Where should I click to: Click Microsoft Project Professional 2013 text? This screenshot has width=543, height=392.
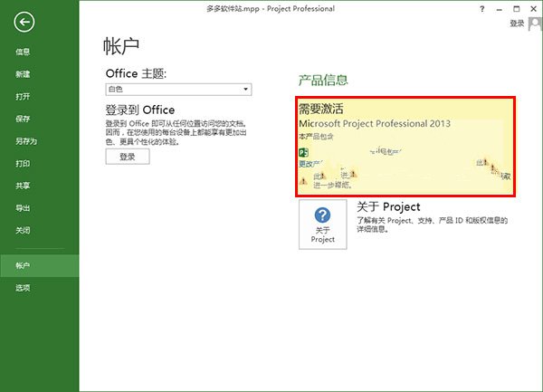point(375,124)
